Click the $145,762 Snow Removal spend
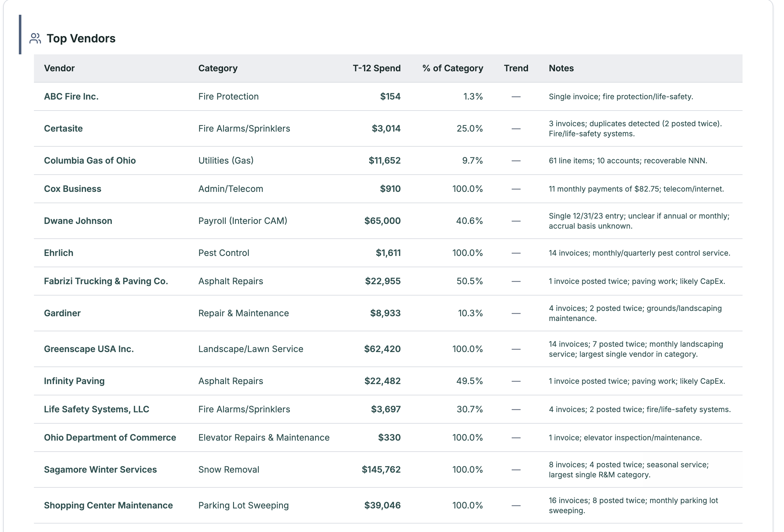 381,470
